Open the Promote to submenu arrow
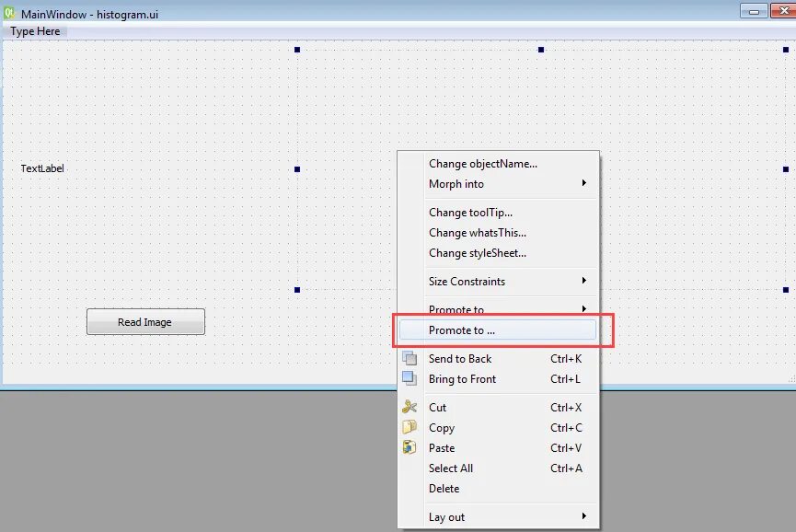 (x=584, y=308)
